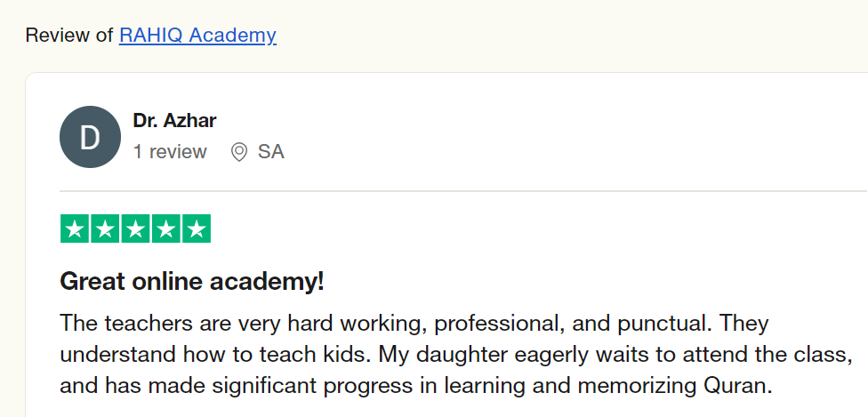Click the first green rating star
Viewport: 868px width, 417px height.
point(75,229)
